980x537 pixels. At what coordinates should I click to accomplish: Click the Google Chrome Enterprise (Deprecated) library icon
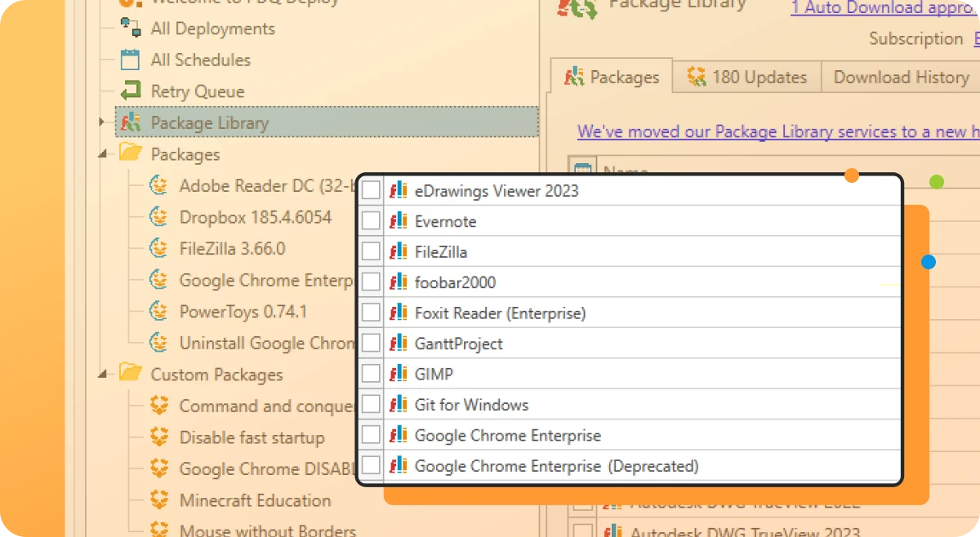pos(399,466)
